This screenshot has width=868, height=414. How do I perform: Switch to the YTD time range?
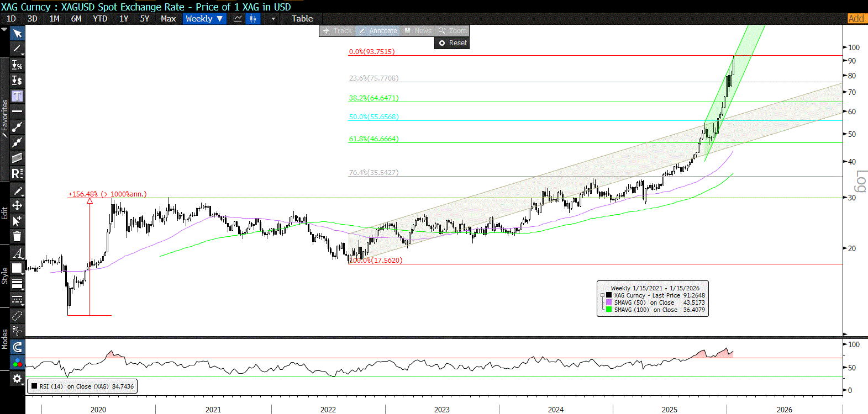coord(100,19)
